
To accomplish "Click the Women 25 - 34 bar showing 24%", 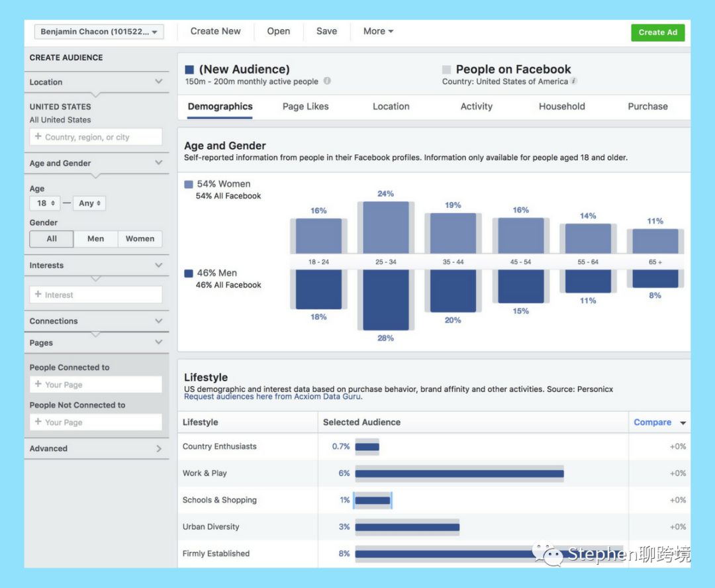I will coord(386,228).
